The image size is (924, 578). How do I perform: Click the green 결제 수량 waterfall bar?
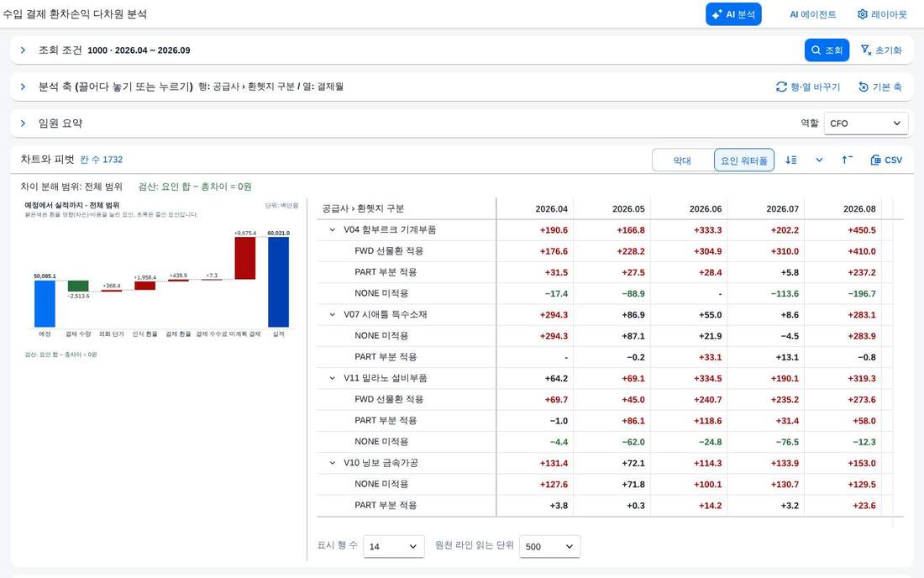pyautogui.click(x=78, y=286)
